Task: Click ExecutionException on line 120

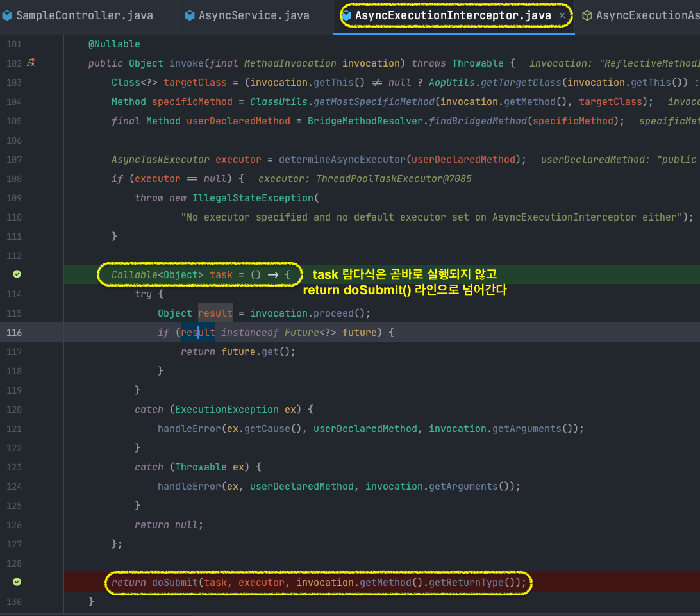Action: [227, 410]
